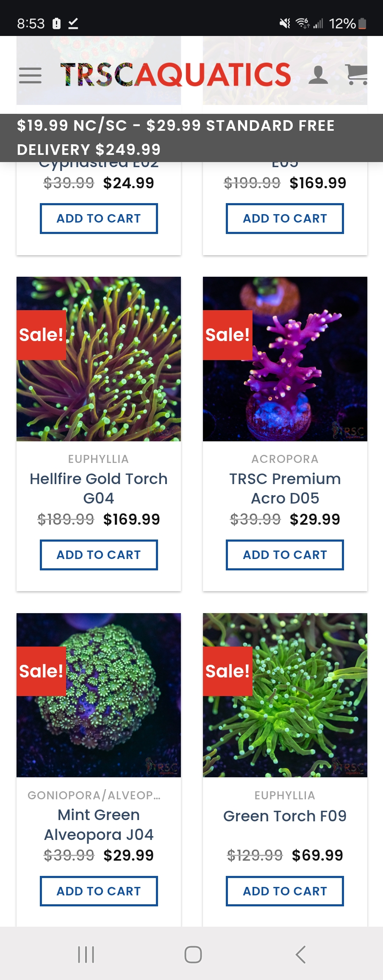
Task: Add TRSC Premium Acro D05 to cart
Action: [285, 555]
